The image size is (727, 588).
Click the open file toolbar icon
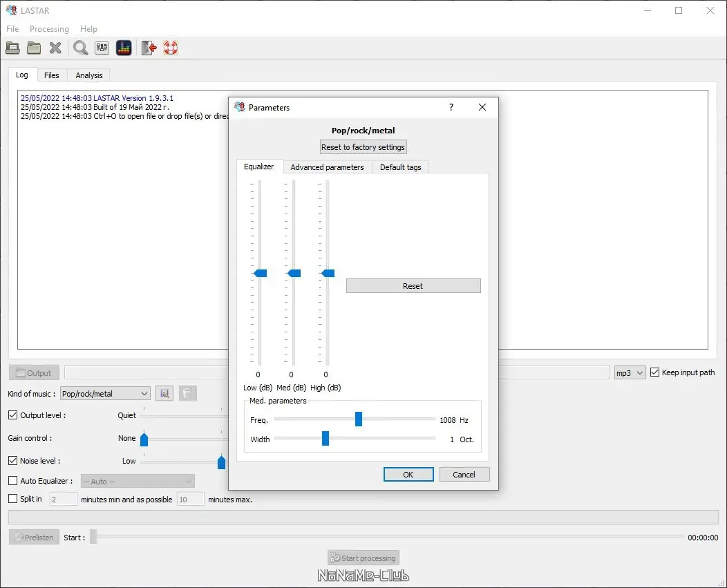pyautogui.click(x=12, y=48)
